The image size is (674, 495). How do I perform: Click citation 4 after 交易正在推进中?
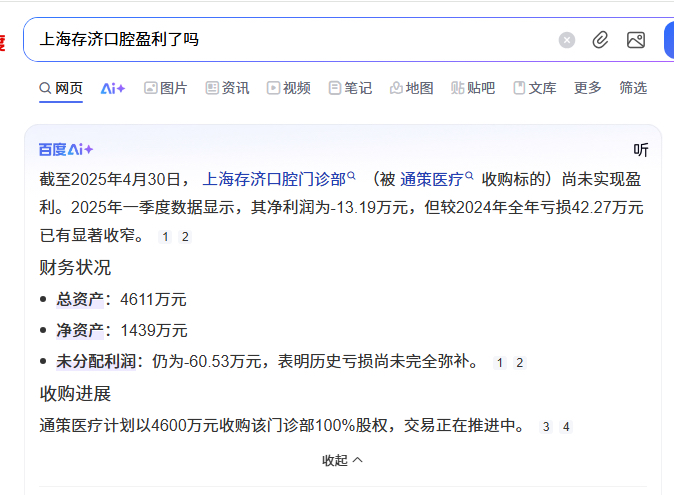tap(566, 427)
